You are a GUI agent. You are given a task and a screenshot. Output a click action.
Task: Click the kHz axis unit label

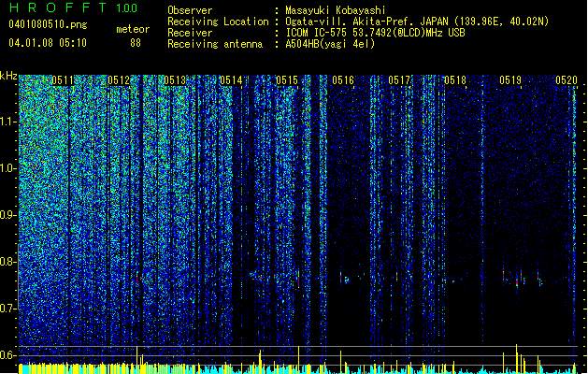8,76
